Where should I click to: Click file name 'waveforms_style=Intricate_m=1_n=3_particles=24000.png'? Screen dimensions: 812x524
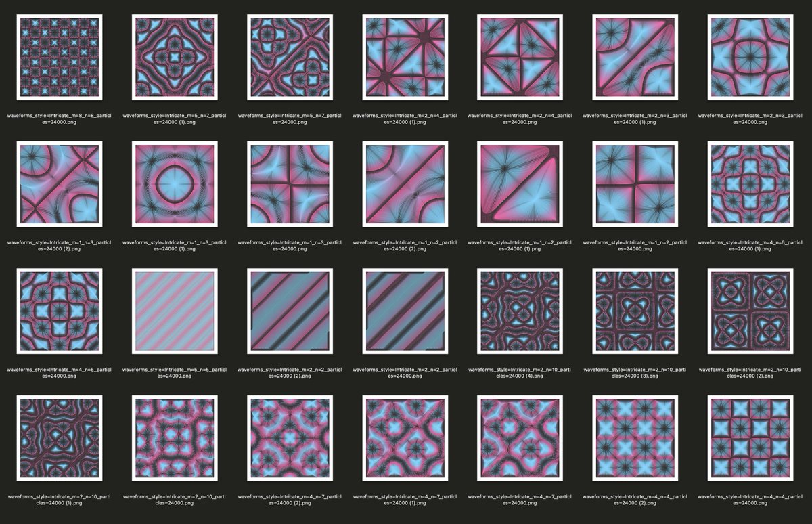click(x=290, y=246)
